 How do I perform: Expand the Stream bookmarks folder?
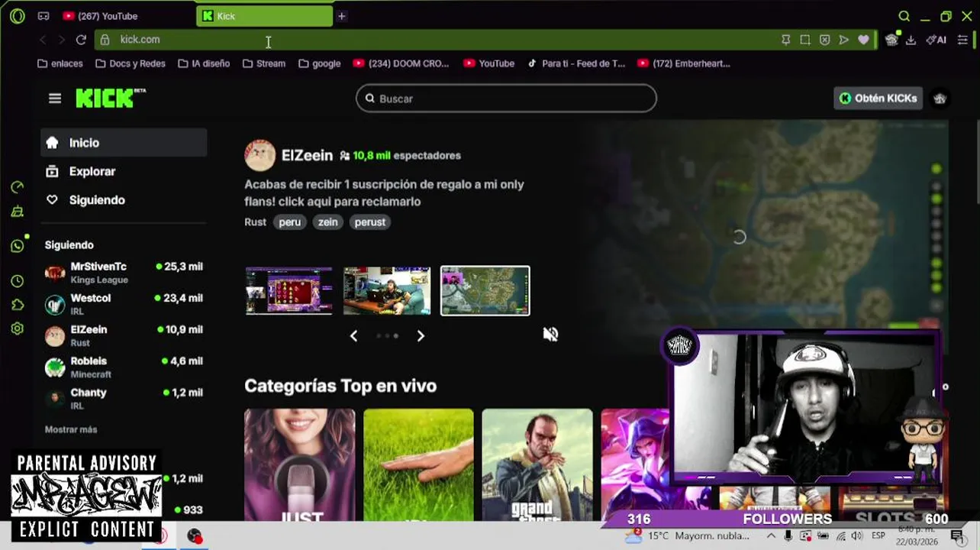point(264,63)
